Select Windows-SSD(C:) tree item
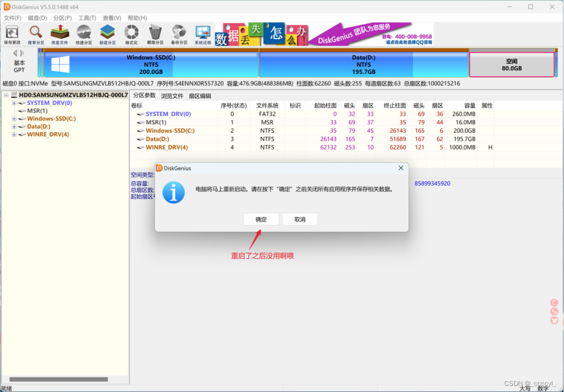The image size is (564, 392). coord(52,119)
